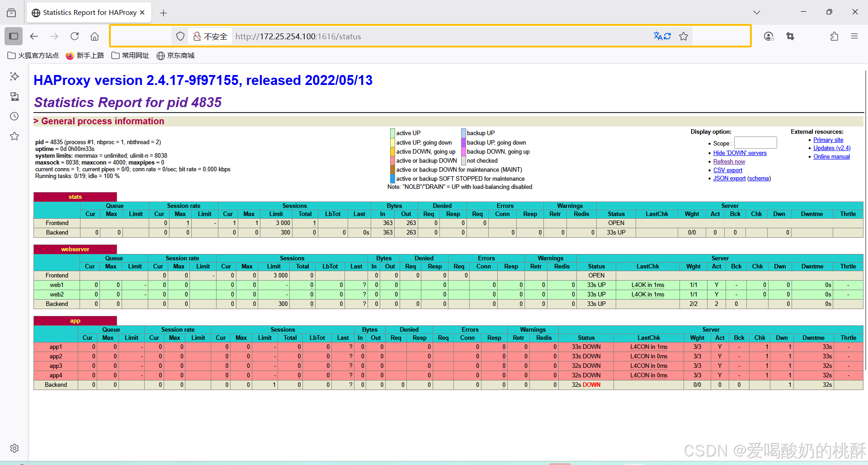This screenshot has width=868, height=465.
Task: Click the forward navigation arrow
Action: 54,36
